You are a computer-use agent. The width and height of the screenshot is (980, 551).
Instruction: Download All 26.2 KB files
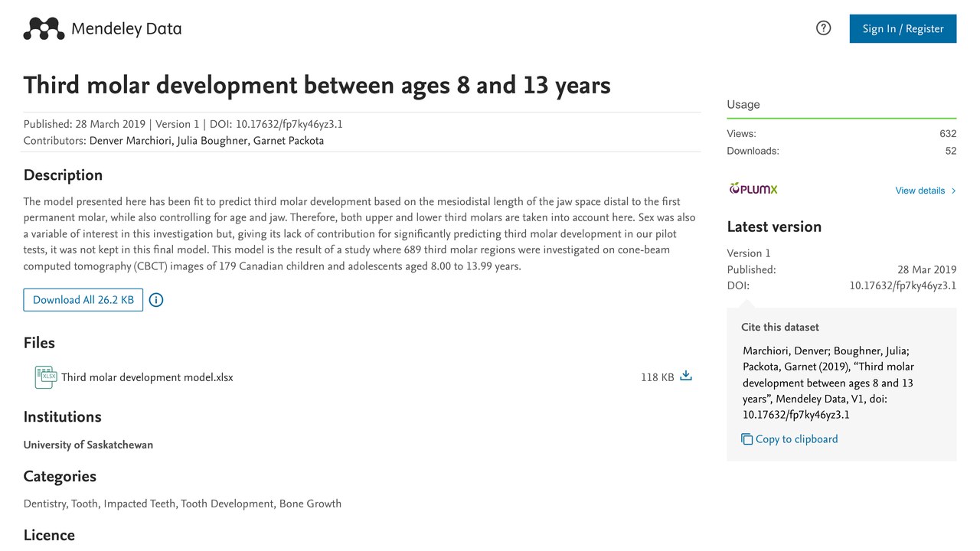pos(83,300)
